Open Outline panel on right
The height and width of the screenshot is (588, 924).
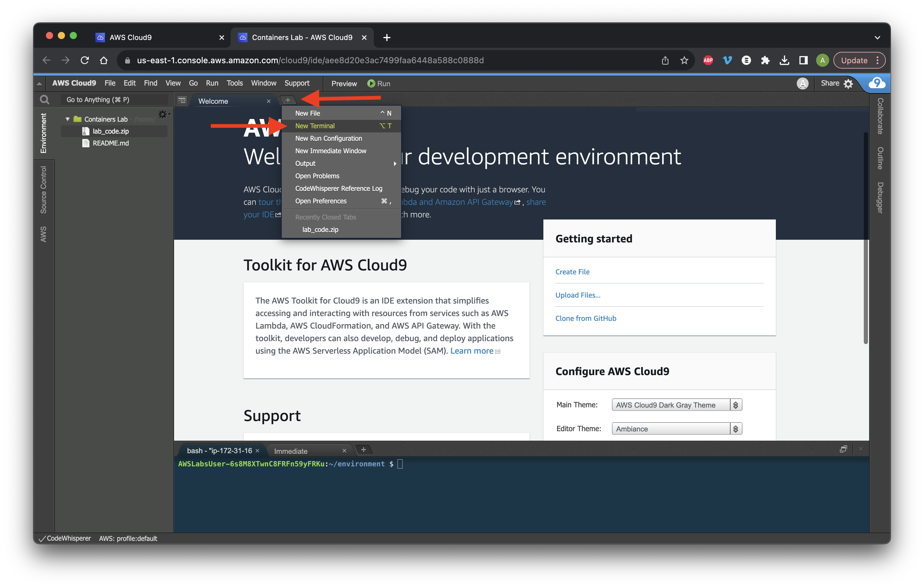pyautogui.click(x=880, y=158)
